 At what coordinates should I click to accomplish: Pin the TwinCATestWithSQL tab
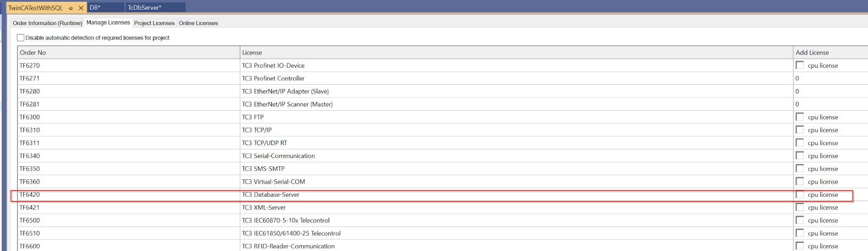pos(71,8)
